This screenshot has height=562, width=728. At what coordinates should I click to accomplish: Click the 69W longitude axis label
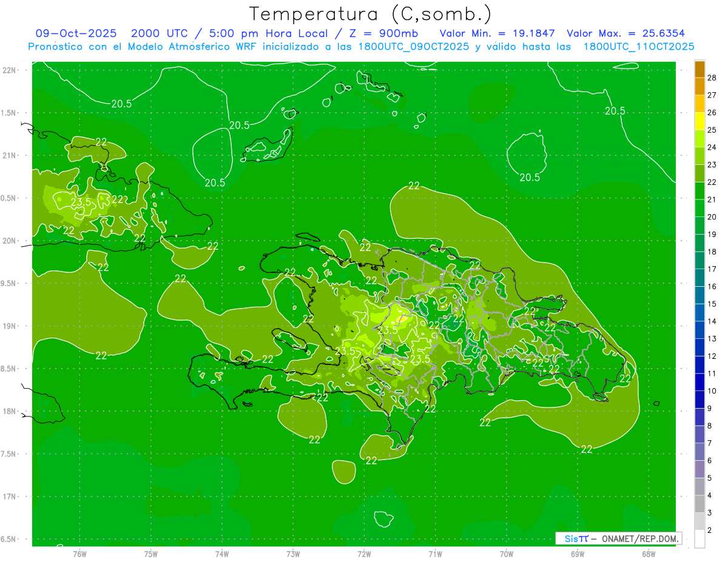[x=578, y=554]
